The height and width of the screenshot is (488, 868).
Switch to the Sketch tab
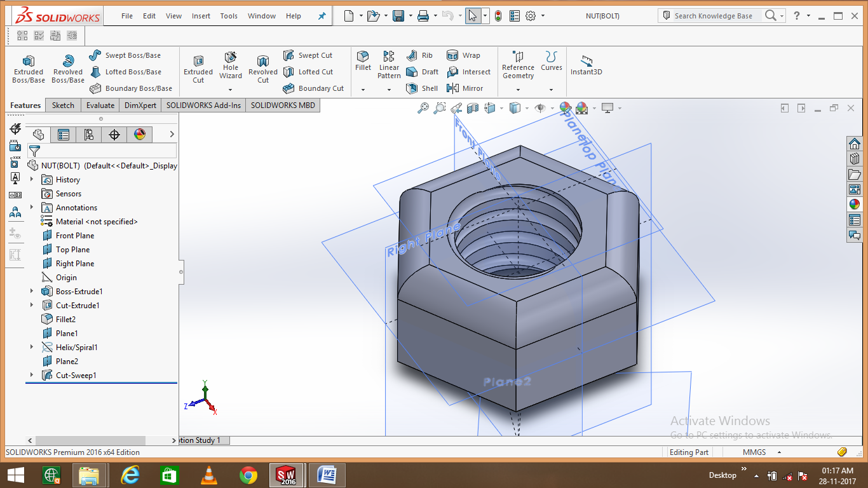point(63,105)
